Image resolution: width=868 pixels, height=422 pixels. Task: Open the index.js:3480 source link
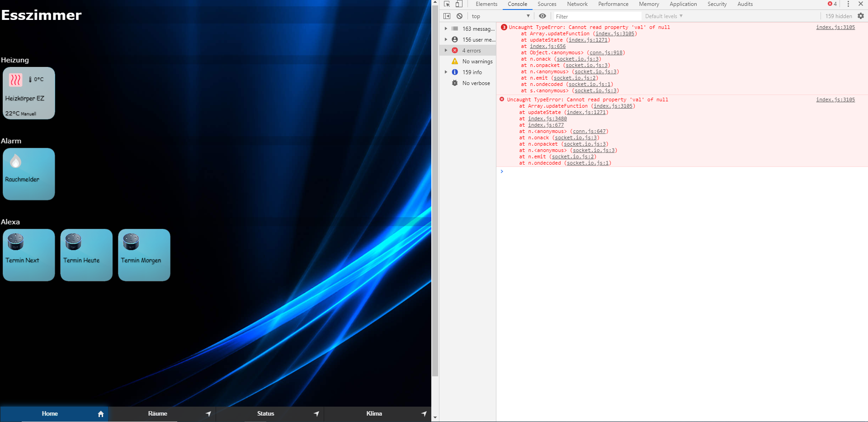click(x=547, y=119)
